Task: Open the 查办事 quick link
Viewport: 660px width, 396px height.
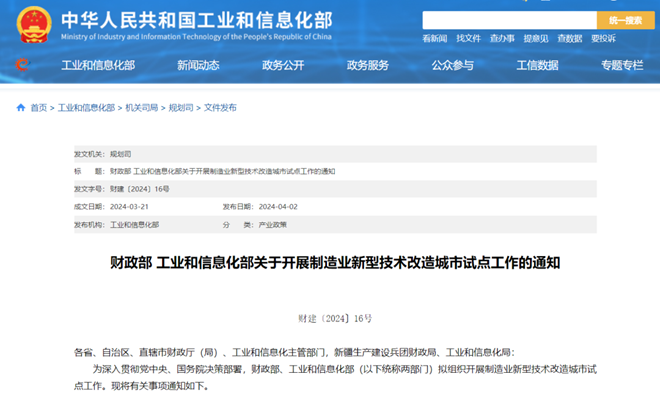Action: pyautogui.click(x=502, y=39)
